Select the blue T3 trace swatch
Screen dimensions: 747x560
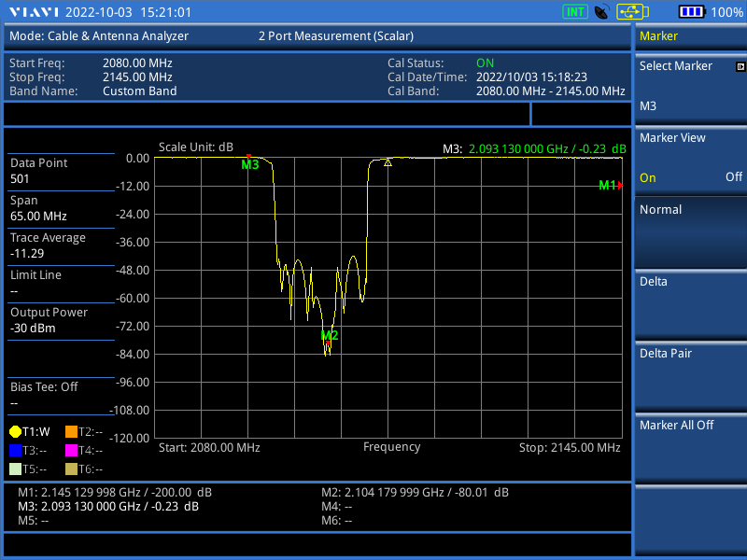click(15, 451)
